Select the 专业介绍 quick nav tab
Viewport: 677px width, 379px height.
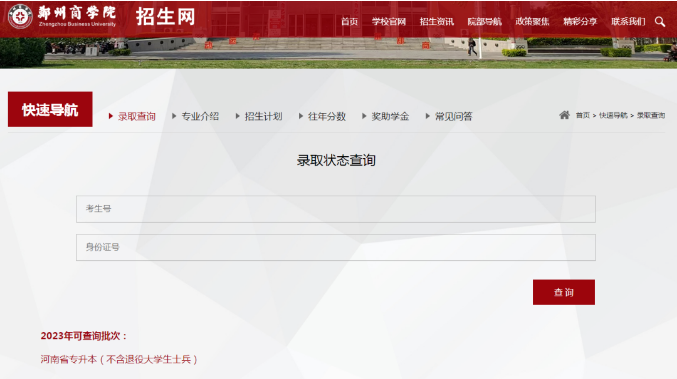coord(200,116)
